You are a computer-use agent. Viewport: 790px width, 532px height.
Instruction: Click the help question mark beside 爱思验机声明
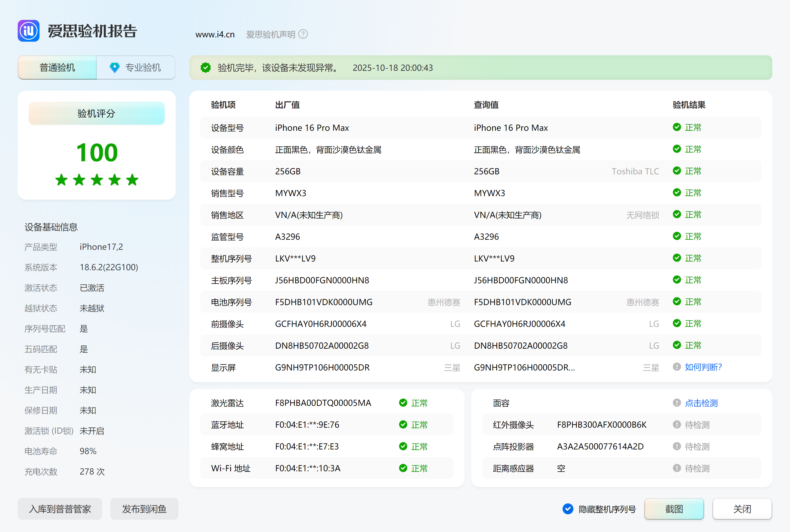click(303, 34)
